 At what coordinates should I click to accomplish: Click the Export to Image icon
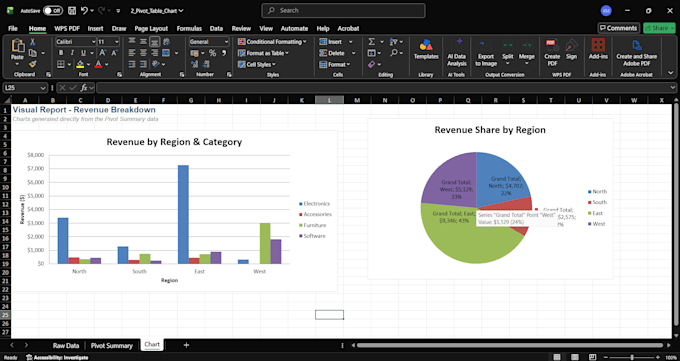click(x=486, y=52)
